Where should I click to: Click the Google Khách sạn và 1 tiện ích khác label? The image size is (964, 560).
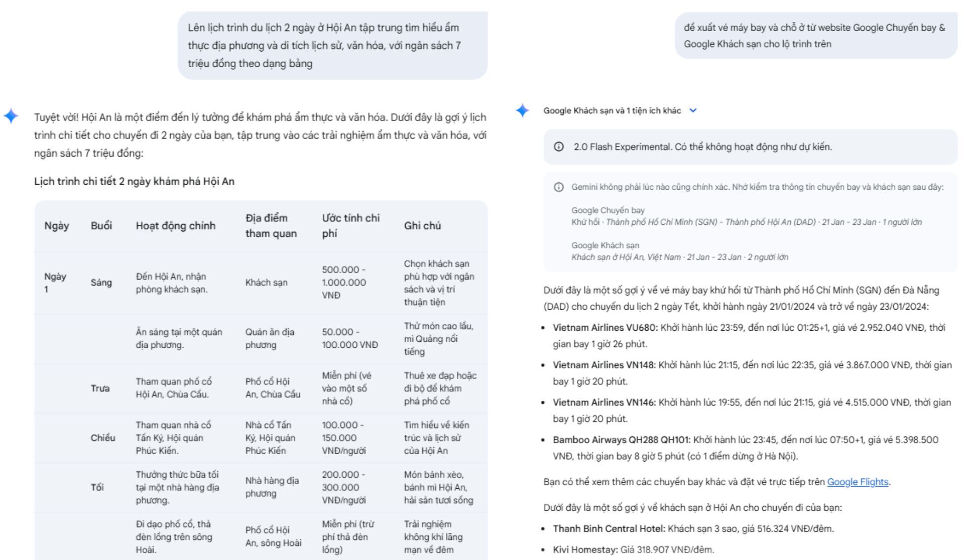click(x=612, y=110)
